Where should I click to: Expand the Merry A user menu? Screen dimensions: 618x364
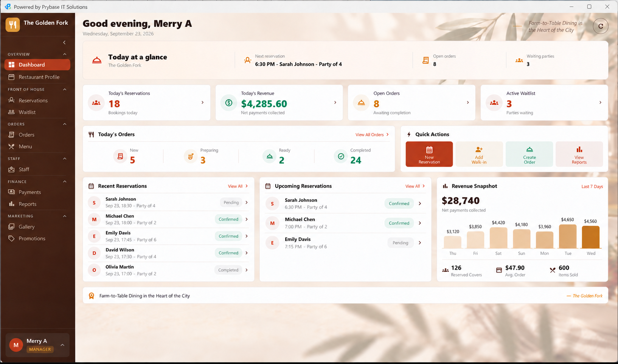click(x=62, y=345)
